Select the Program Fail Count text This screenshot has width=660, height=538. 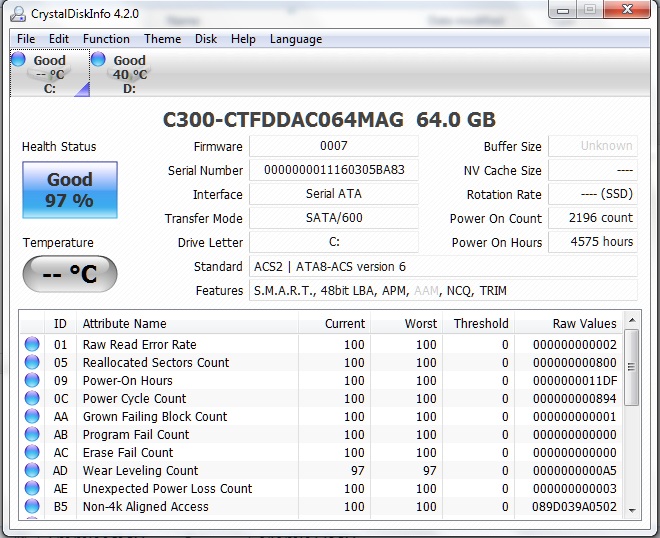(x=136, y=434)
